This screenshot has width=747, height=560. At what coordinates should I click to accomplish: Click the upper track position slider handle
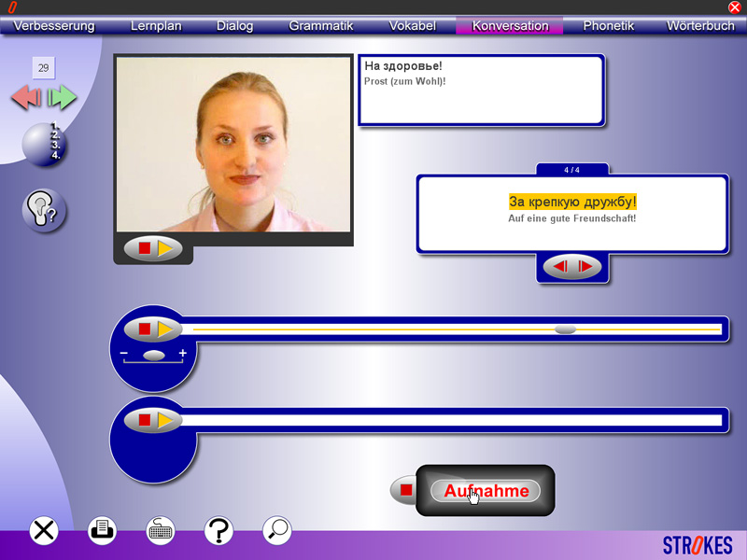(566, 329)
